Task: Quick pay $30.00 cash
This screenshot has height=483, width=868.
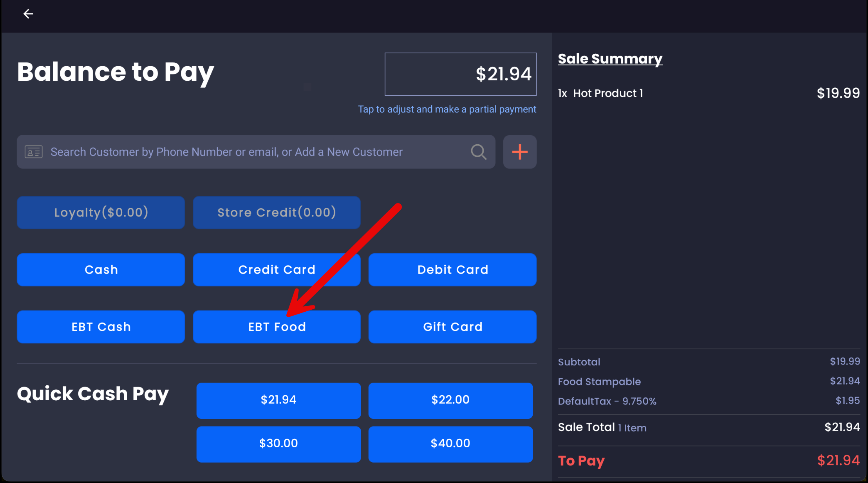Action: [x=278, y=444]
